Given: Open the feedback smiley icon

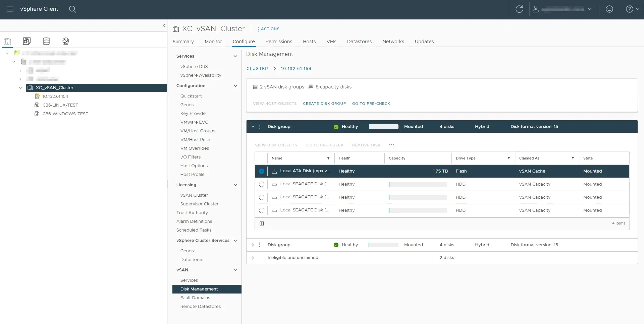Looking at the screenshot, I should pos(609,9).
